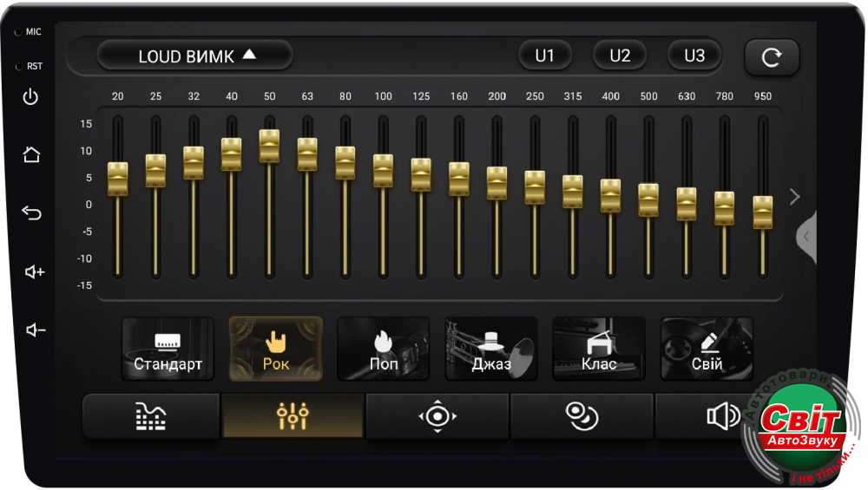Screen dimensions: 868x490
Task: Open the spectrum graph tab
Action: pos(151,416)
